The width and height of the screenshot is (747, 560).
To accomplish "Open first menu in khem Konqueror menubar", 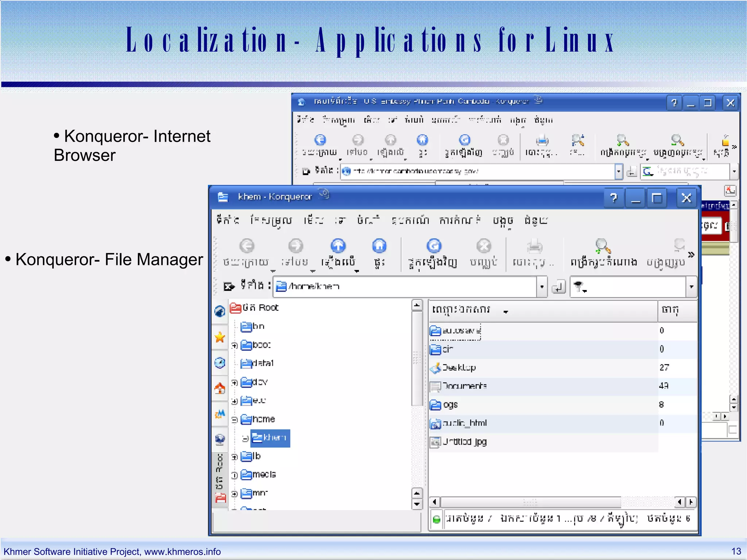I will [227, 220].
